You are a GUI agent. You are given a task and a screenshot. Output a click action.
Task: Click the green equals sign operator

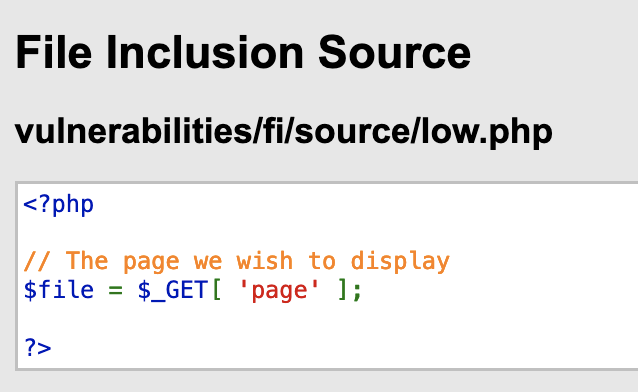point(116,291)
